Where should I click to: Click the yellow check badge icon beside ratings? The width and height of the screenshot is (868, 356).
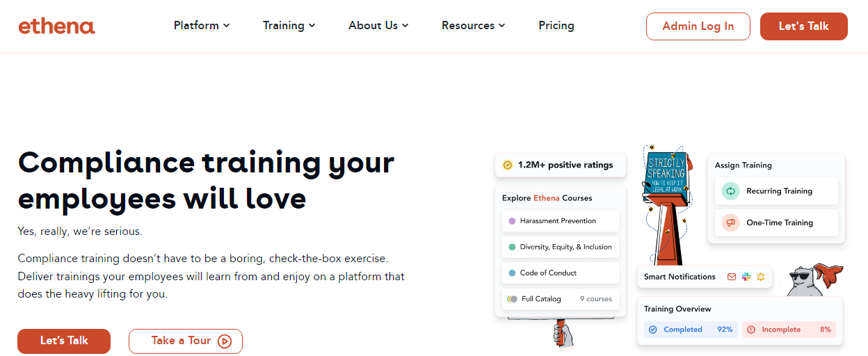[508, 165]
